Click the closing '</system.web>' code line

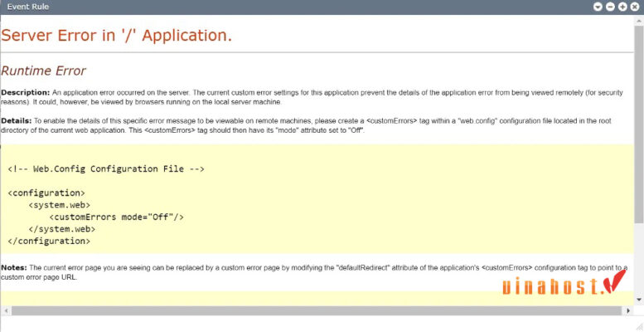click(x=62, y=229)
